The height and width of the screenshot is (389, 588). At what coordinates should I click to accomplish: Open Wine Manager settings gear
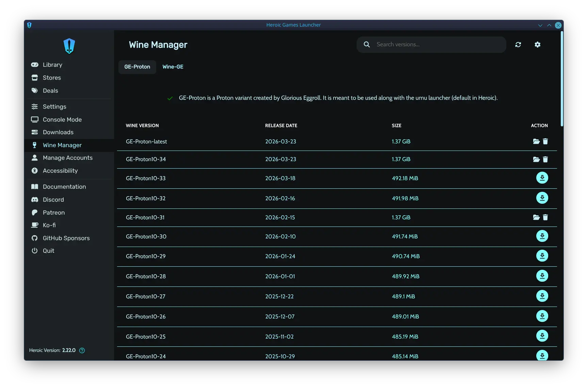(x=538, y=45)
